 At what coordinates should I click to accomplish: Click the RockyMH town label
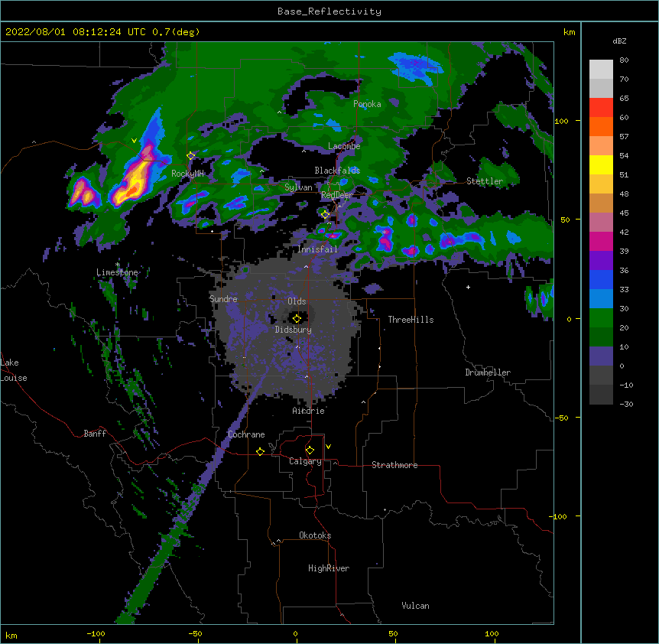pyautogui.click(x=187, y=174)
